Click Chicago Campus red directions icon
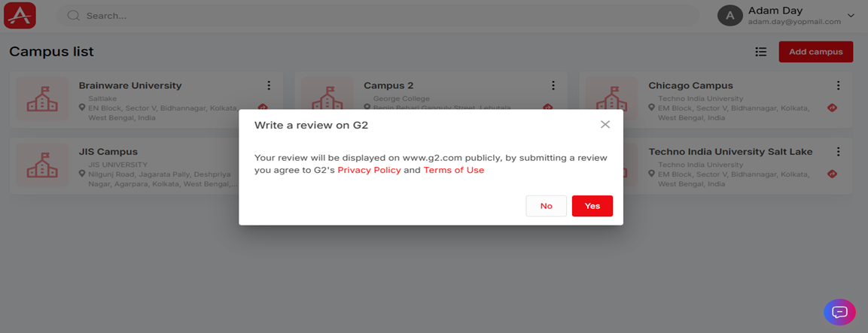Image resolution: width=868 pixels, height=333 pixels. 832,107
